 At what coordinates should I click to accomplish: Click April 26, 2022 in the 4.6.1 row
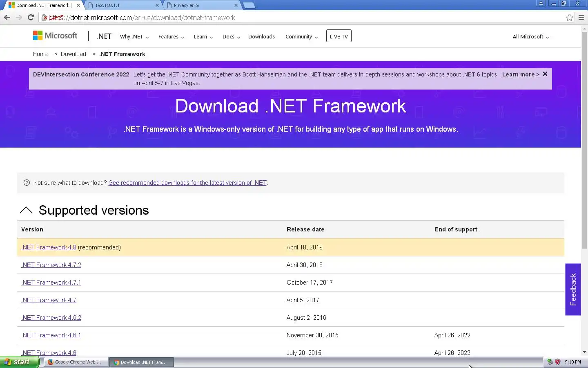click(x=452, y=335)
